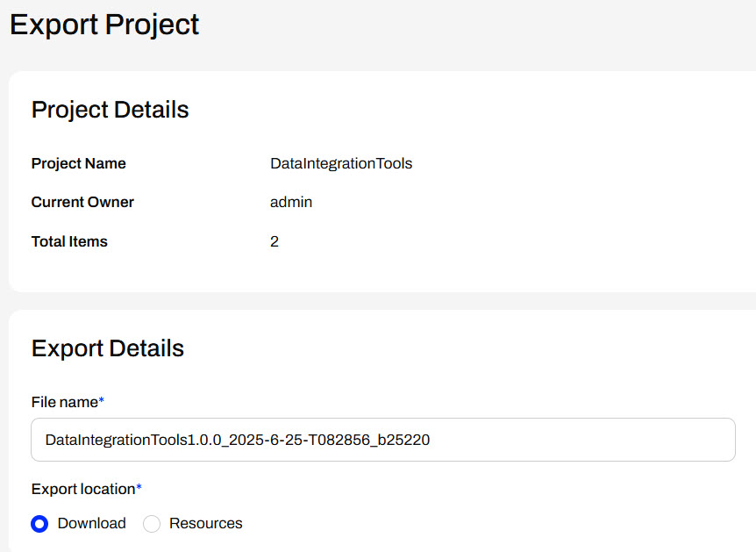Click the DataIntegrationTools project name value
The width and height of the screenshot is (756, 552).
point(341,163)
